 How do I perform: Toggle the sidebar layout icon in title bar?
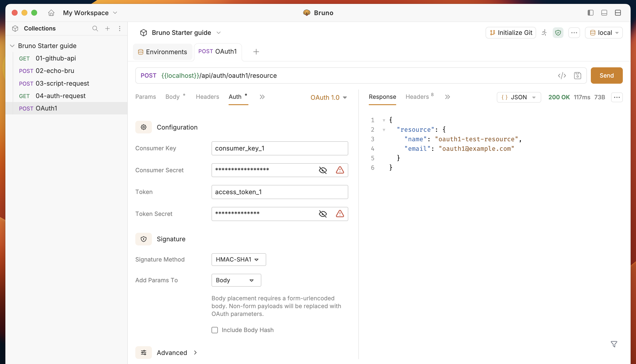(591, 13)
